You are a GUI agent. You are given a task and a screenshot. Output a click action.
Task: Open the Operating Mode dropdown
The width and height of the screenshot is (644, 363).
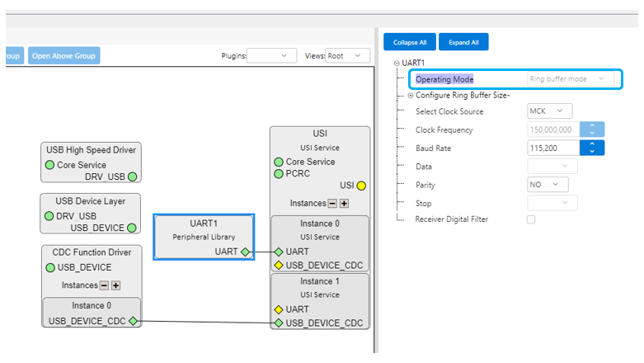tap(570, 79)
